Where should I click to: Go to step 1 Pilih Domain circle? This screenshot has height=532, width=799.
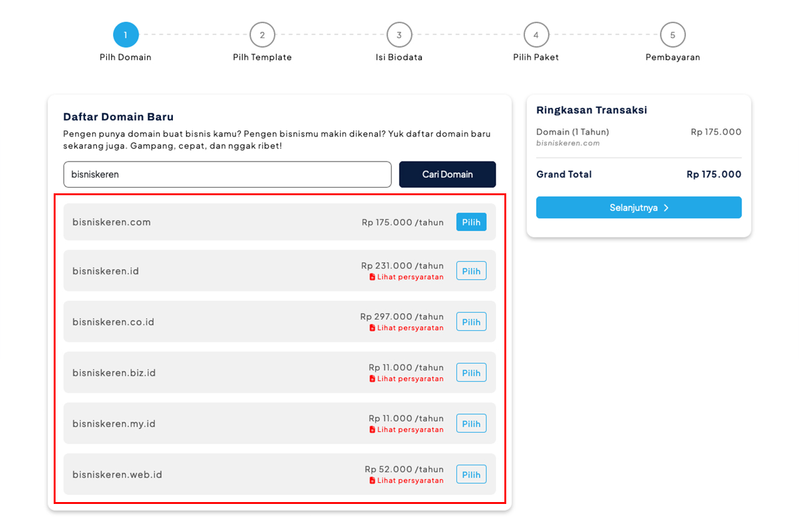[x=125, y=35]
